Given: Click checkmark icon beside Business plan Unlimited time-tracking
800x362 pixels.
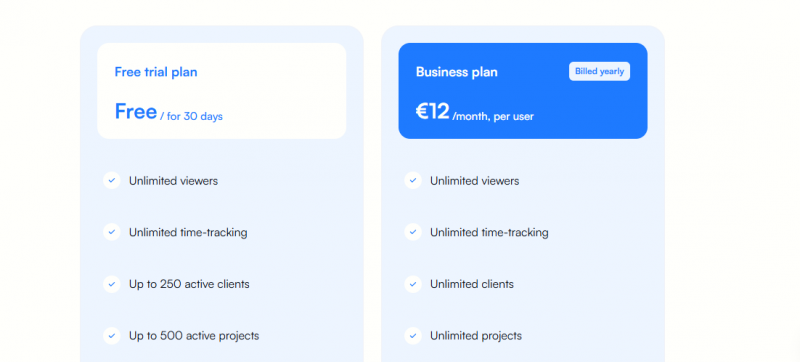Looking at the screenshot, I should coord(413,232).
